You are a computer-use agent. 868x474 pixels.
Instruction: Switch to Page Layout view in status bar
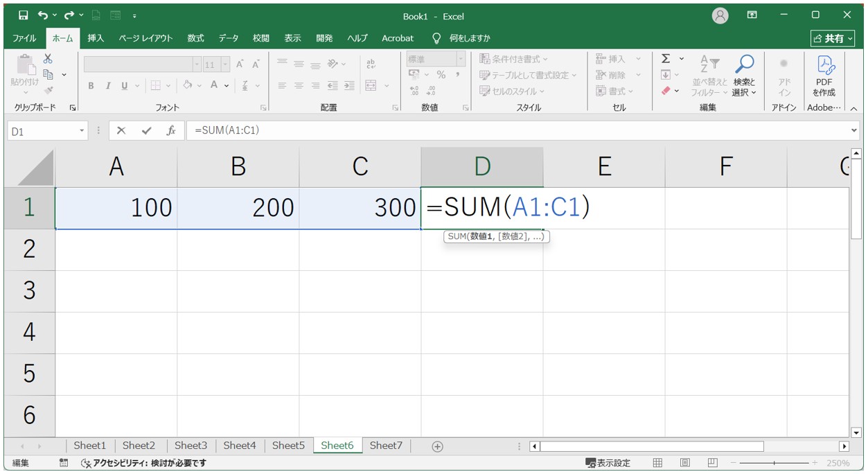[x=685, y=463]
